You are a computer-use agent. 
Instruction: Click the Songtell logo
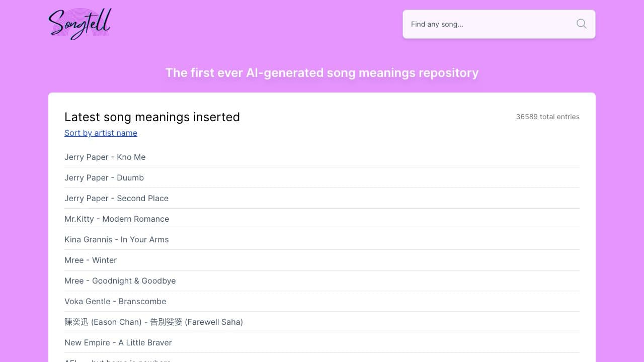point(79,24)
